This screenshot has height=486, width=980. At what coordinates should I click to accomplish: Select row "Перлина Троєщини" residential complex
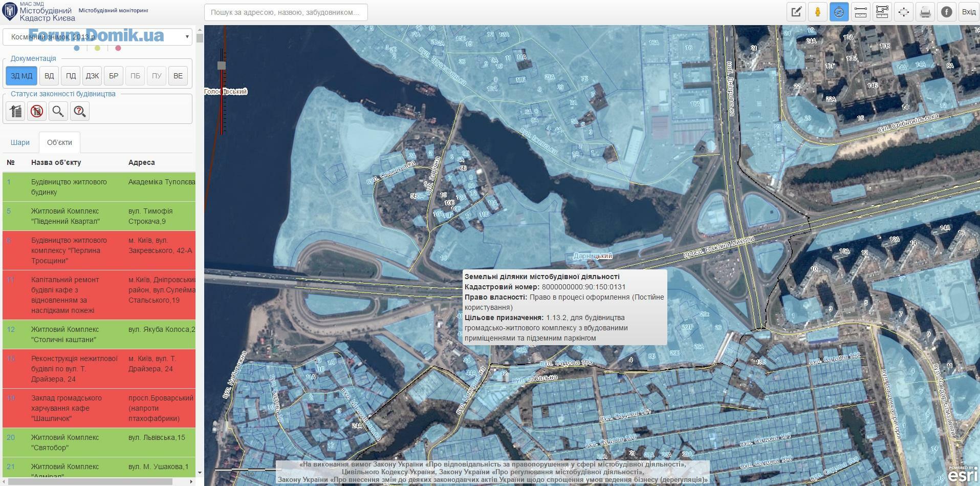pos(99,250)
